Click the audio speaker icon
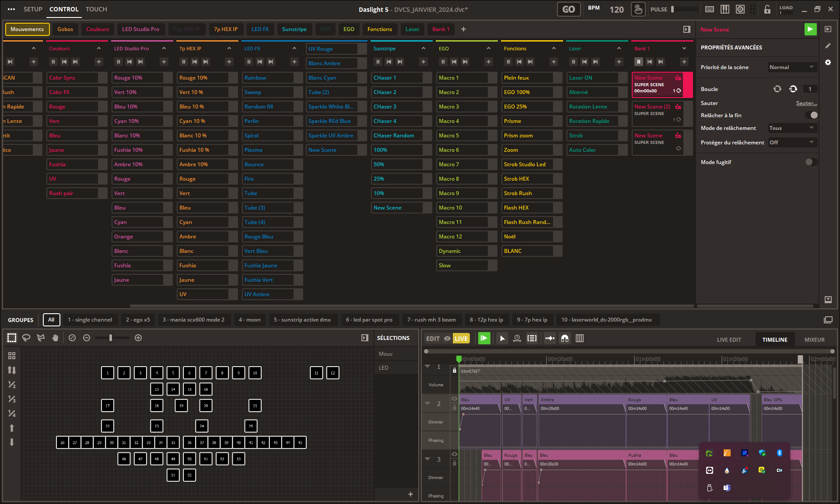 point(740,9)
